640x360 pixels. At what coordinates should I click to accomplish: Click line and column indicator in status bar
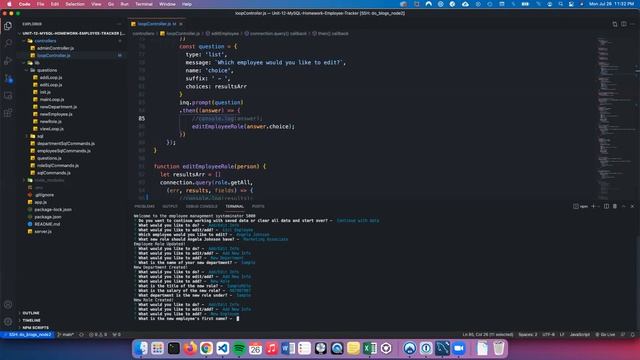[488, 335]
